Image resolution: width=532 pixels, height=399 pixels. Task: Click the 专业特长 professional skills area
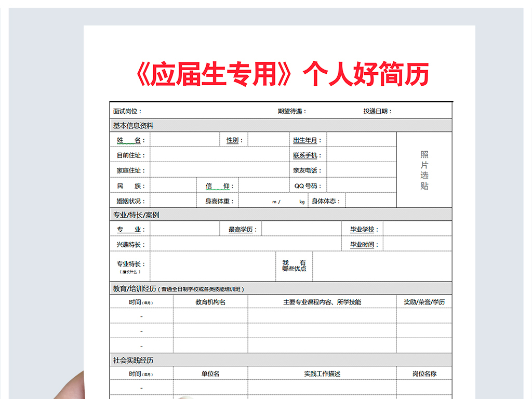coord(213,265)
